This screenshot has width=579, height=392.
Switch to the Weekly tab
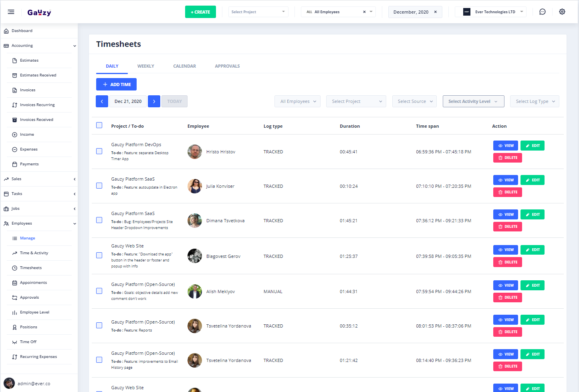pyautogui.click(x=145, y=66)
